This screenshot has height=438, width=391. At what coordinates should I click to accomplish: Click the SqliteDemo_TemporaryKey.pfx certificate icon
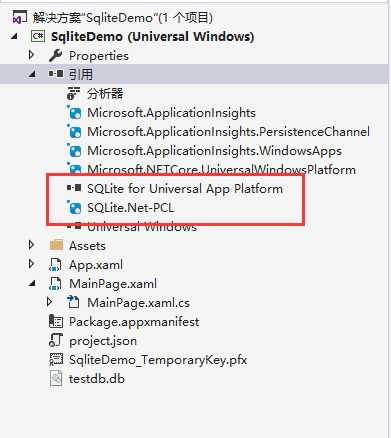(56, 359)
